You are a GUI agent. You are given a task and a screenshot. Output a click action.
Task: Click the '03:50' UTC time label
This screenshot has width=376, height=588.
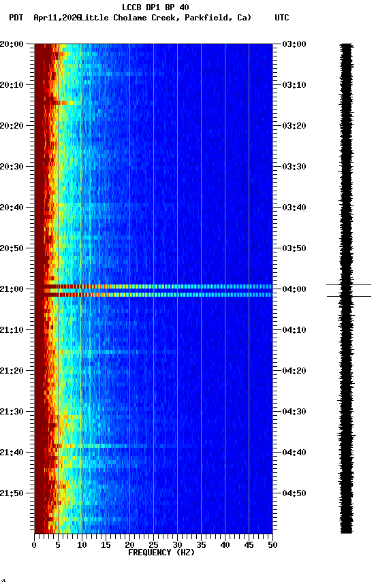(x=294, y=248)
